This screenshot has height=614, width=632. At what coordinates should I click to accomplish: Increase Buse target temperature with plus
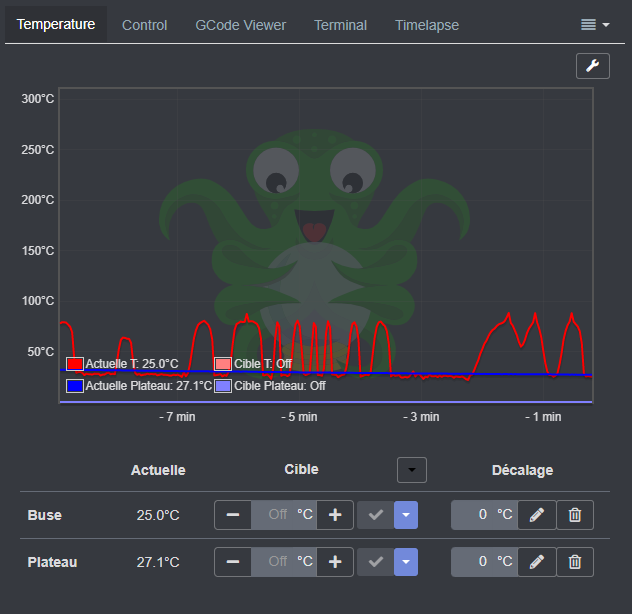point(335,515)
